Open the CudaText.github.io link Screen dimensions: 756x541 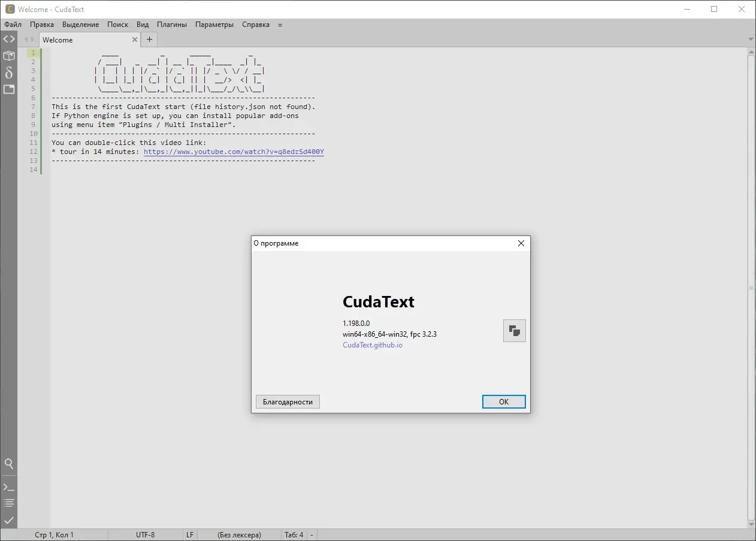coord(373,345)
